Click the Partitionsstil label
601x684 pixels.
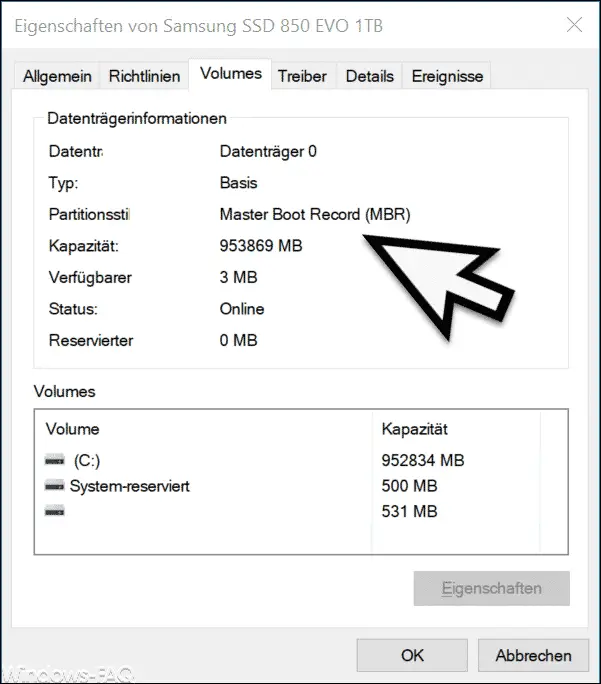pos(89,214)
